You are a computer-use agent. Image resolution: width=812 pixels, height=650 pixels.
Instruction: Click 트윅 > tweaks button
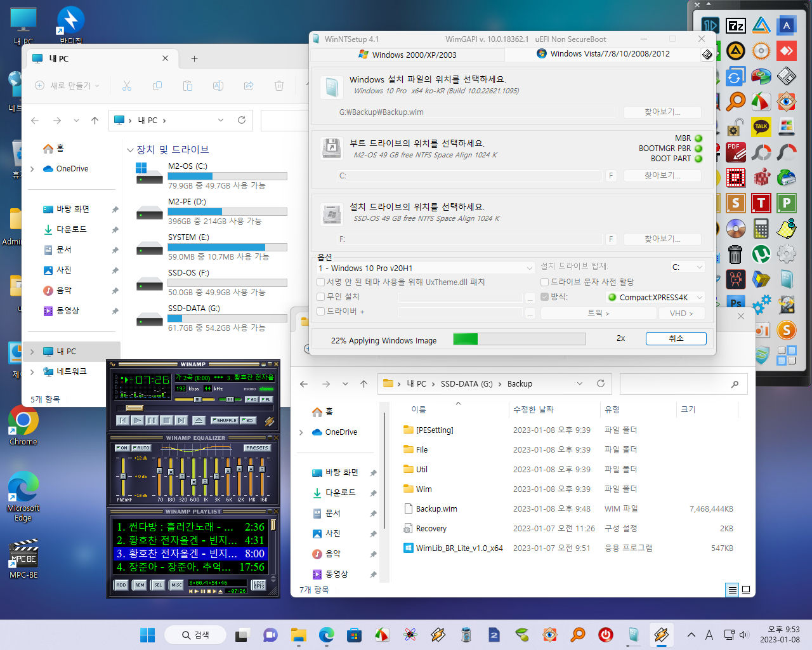coord(598,313)
